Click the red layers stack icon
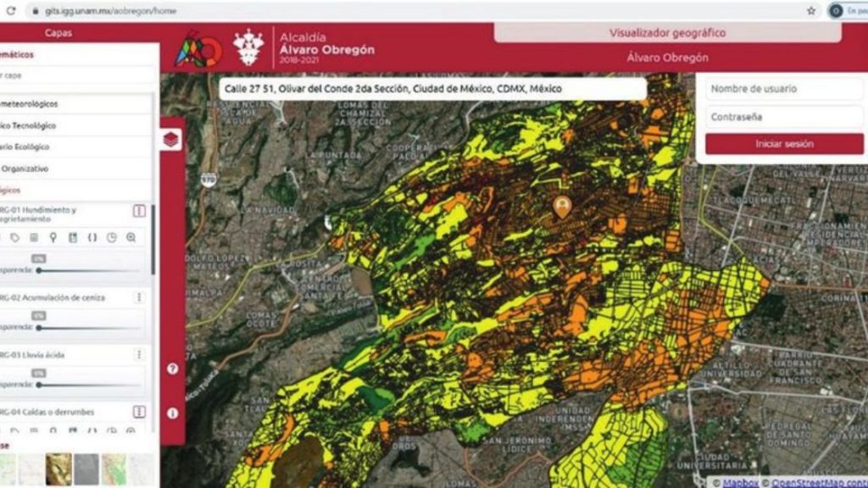Viewport: 868px width, 488px height. click(x=171, y=140)
